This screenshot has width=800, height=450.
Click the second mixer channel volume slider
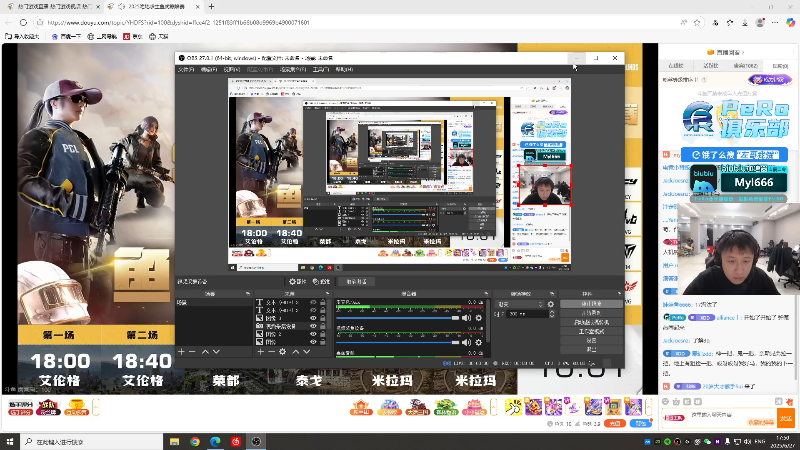click(397, 342)
